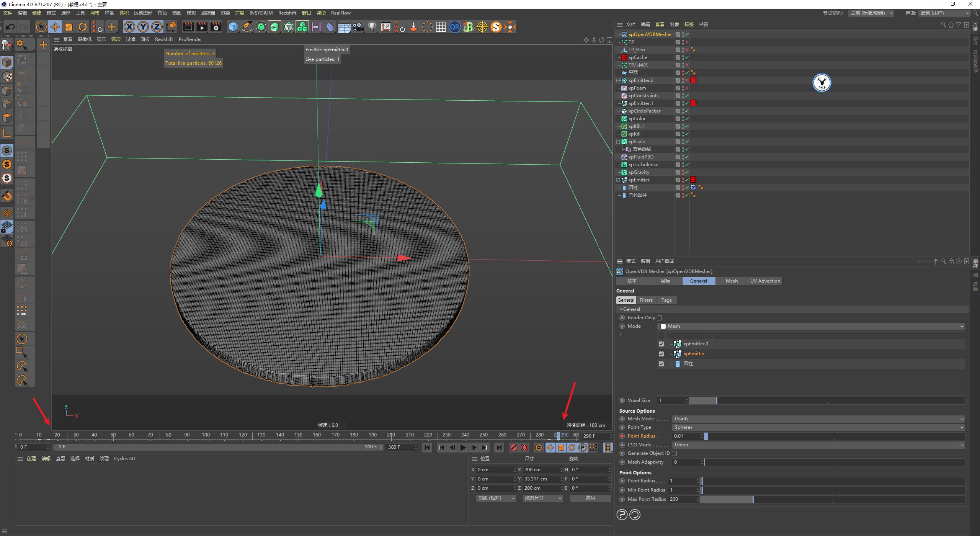The height and width of the screenshot is (536, 980).
Task: Click the help question-mark button
Action: coord(622,515)
